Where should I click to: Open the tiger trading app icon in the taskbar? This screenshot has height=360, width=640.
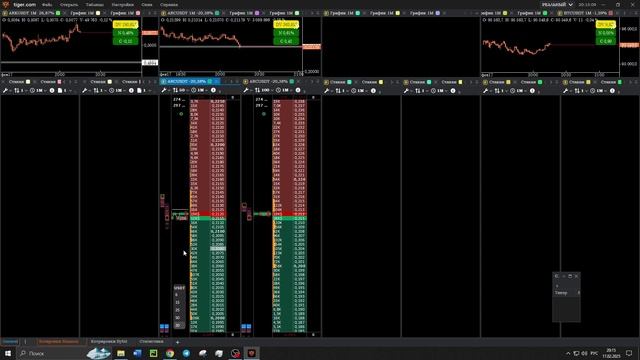(x=251, y=353)
